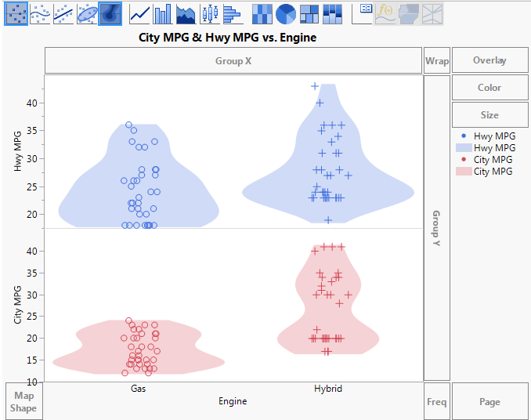
Task: Select the Ellipse element icon
Action: tap(87, 14)
